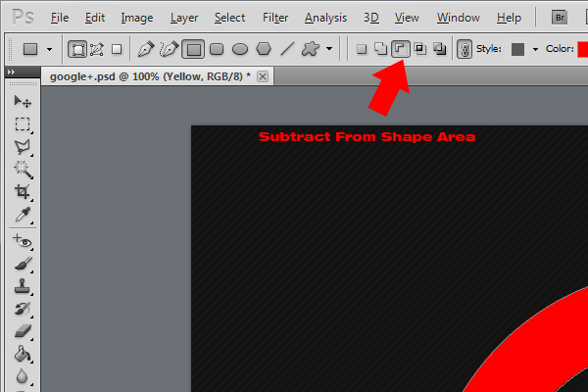Image resolution: width=588 pixels, height=392 pixels.
Task: Select the Rectangular Marquee tool
Action: point(23,124)
